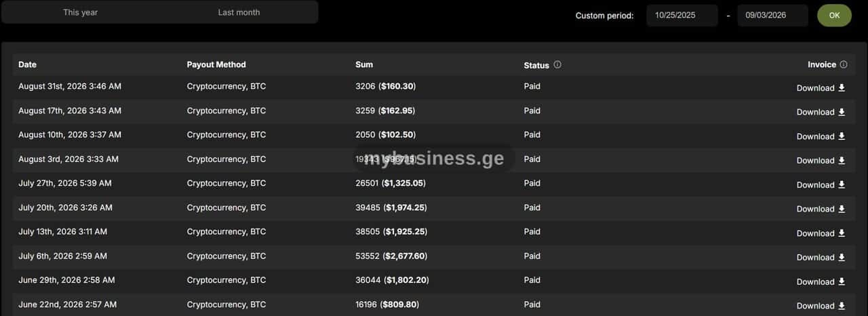Download invoice for July 13th, 2026 payout

point(821,233)
